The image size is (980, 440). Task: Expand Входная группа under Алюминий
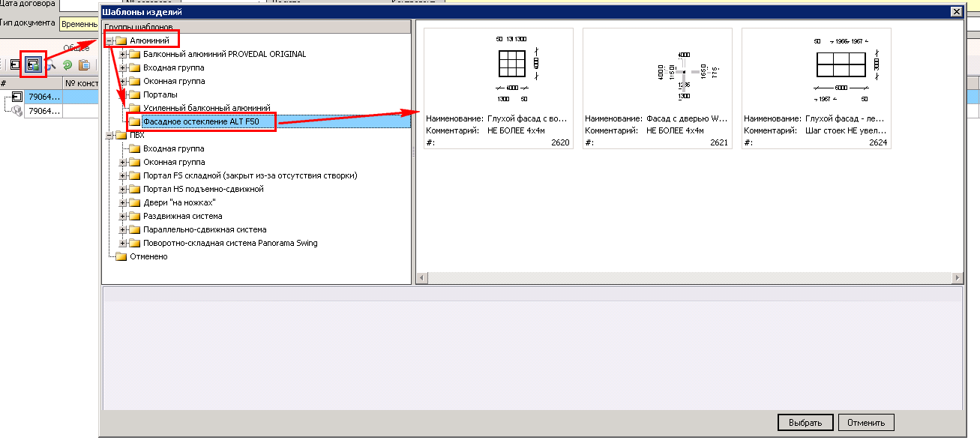coord(123,67)
